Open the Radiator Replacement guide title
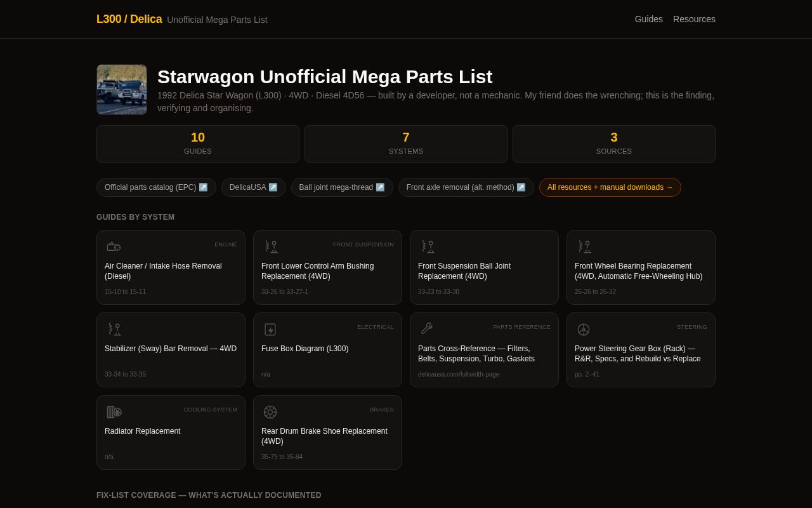812x508 pixels. (143, 431)
